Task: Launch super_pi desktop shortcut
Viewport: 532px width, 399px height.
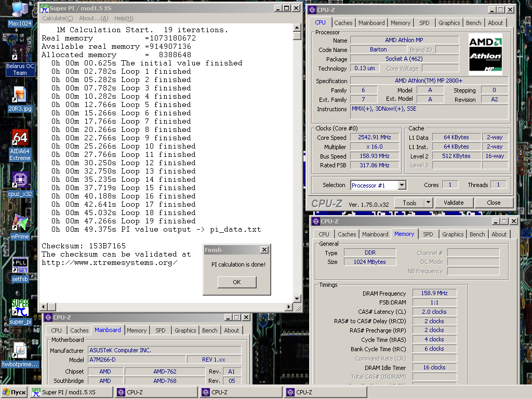Action: coord(20,312)
